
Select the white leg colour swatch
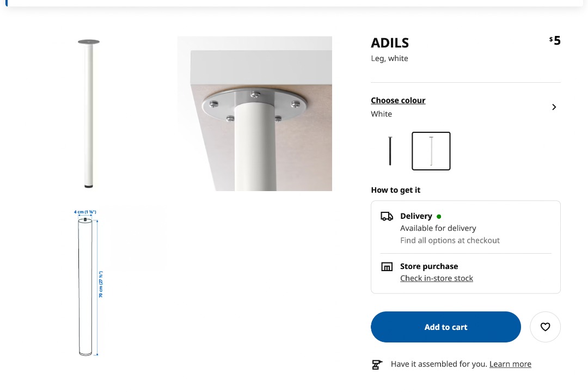pyautogui.click(x=431, y=151)
